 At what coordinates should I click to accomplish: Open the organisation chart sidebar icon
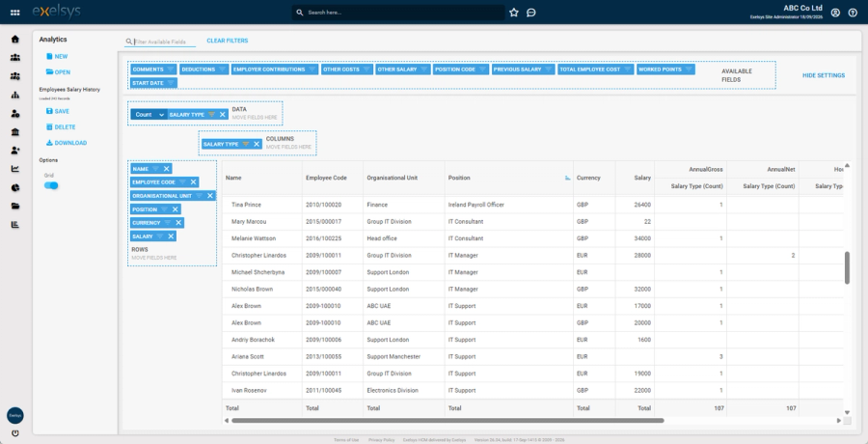coord(14,95)
